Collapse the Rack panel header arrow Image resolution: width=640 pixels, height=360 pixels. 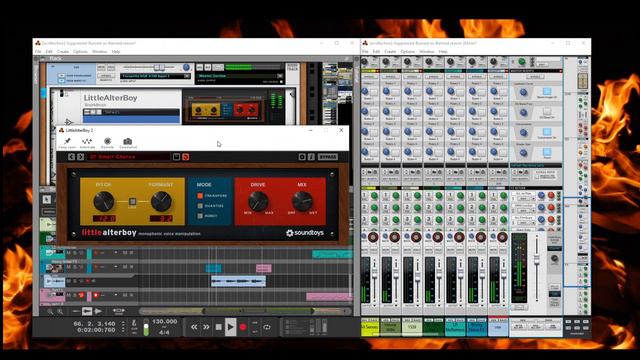42,59
